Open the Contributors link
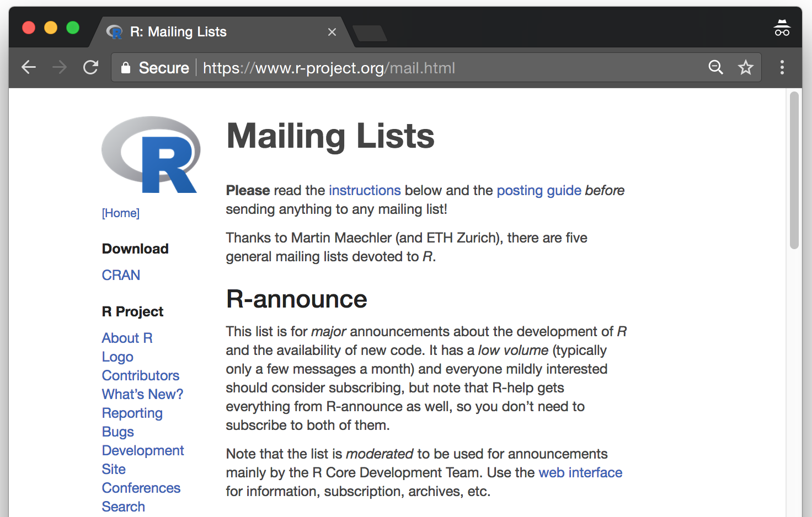The height and width of the screenshot is (517, 812). tap(141, 375)
